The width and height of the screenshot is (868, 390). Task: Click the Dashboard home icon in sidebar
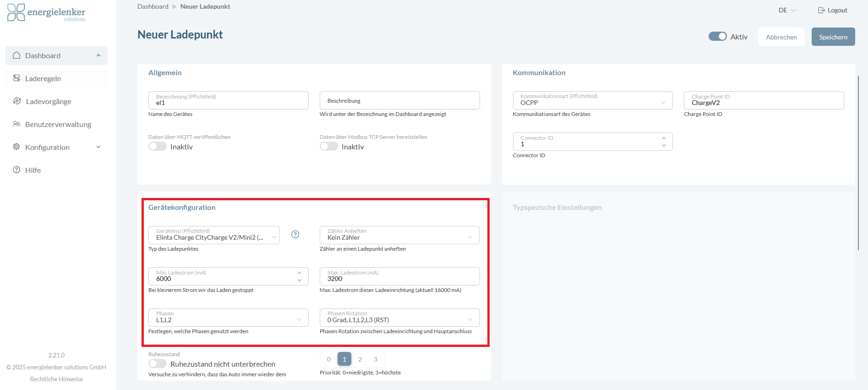[x=16, y=55]
